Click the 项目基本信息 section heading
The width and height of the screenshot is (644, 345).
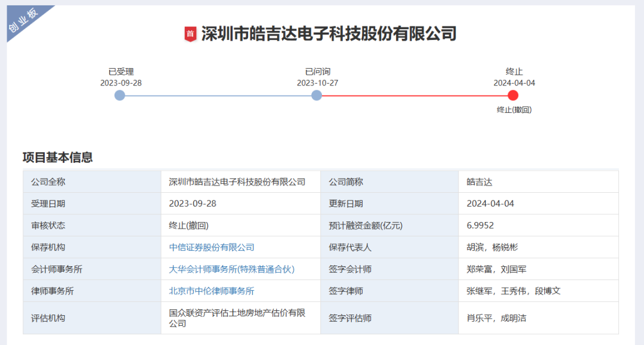tap(58, 158)
